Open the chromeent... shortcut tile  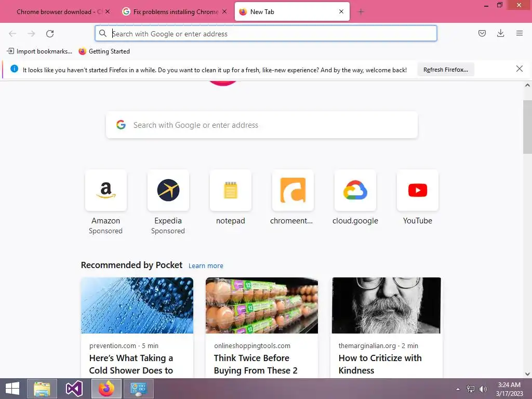(x=293, y=190)
